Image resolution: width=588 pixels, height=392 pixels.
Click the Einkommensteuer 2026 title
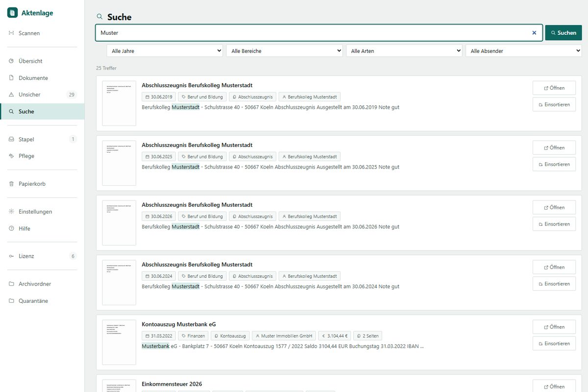(x=172, y=384)
